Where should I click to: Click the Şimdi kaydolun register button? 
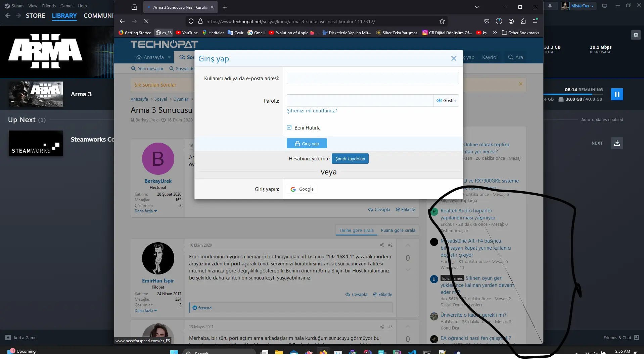pyautogui.click(x=350, y=159)
